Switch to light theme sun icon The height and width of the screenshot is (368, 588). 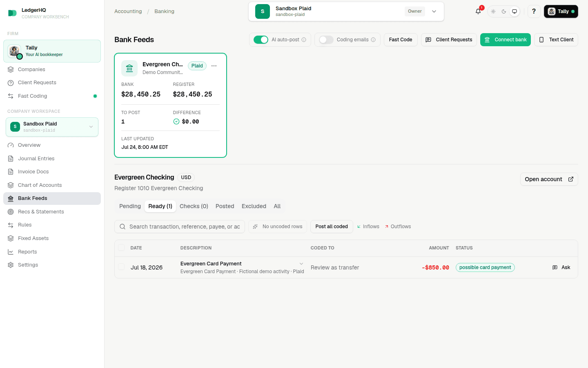coord(493,11)
